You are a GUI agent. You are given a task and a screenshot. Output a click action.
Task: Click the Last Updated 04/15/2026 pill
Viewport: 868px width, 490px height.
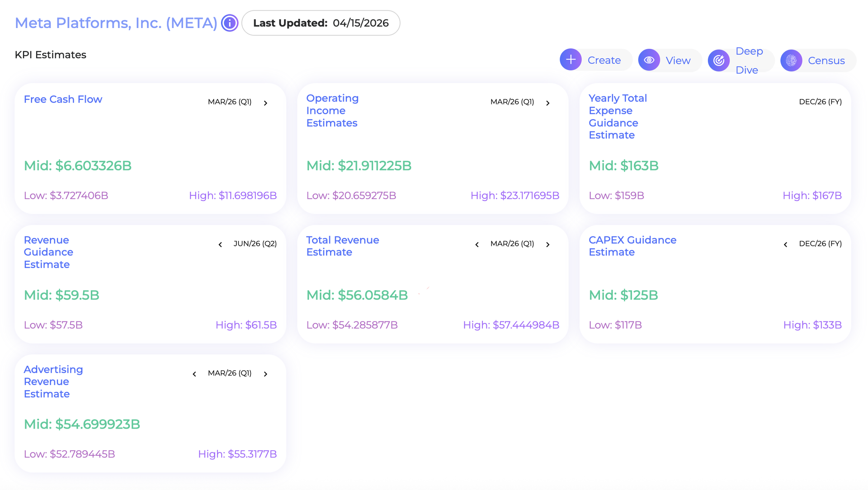pyautogui.click(x=321, y=23)
